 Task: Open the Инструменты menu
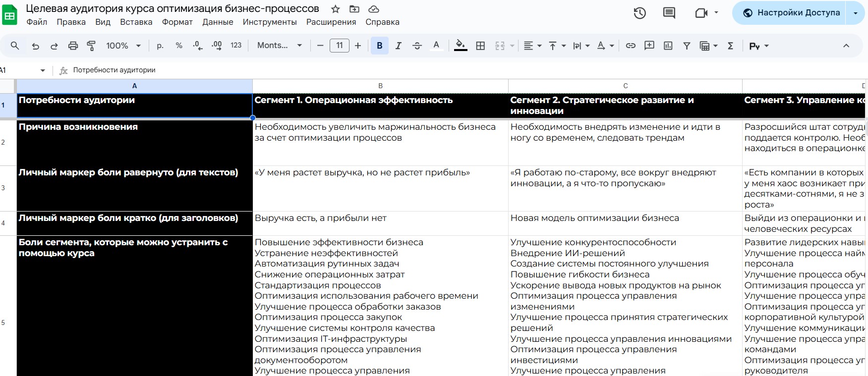coord(270,22)
